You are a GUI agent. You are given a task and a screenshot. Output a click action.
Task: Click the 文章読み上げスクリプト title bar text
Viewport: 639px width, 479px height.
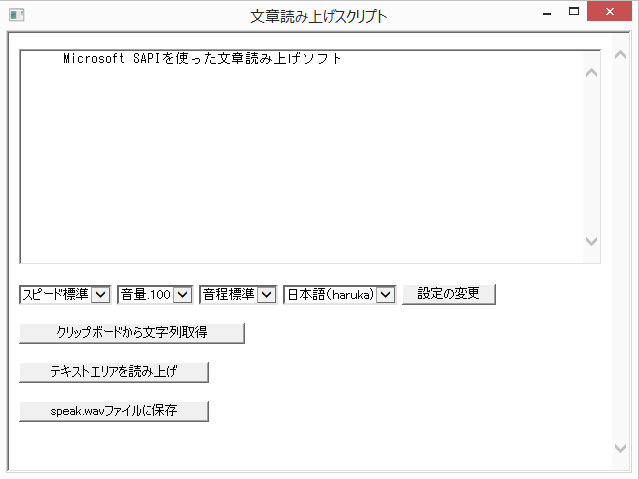(318, 16)
